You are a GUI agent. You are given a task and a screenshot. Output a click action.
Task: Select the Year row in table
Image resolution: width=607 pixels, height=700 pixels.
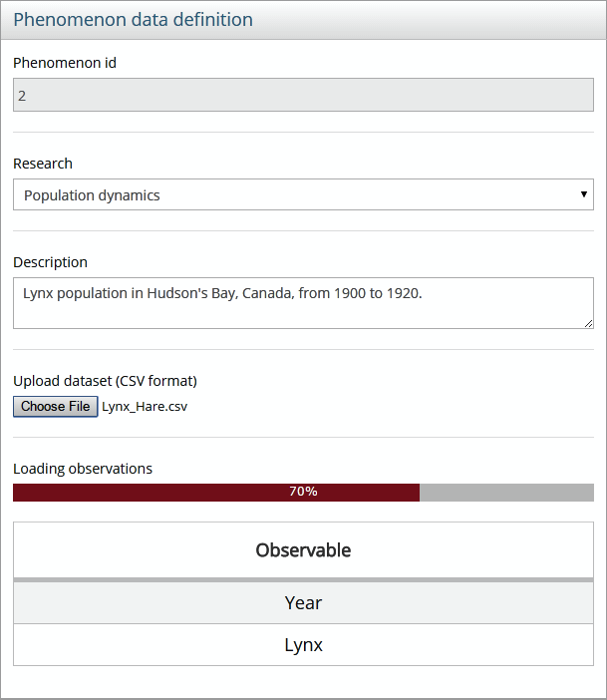(x=303, y=603)
